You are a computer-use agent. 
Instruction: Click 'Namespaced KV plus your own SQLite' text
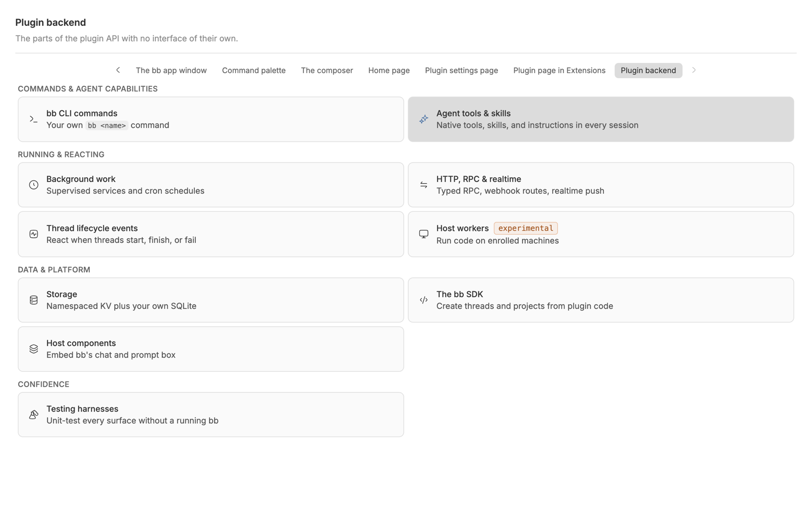click(121, 306)
